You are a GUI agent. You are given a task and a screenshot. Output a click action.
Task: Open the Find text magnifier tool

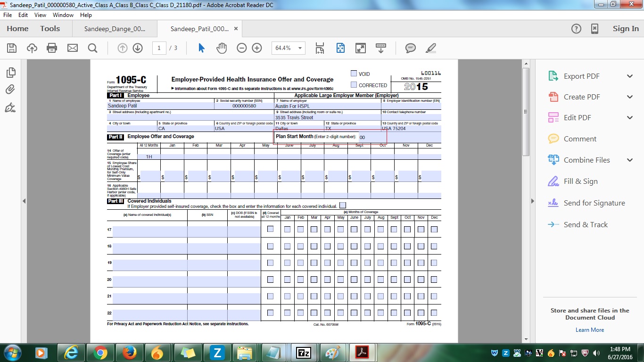click(92, 48)
